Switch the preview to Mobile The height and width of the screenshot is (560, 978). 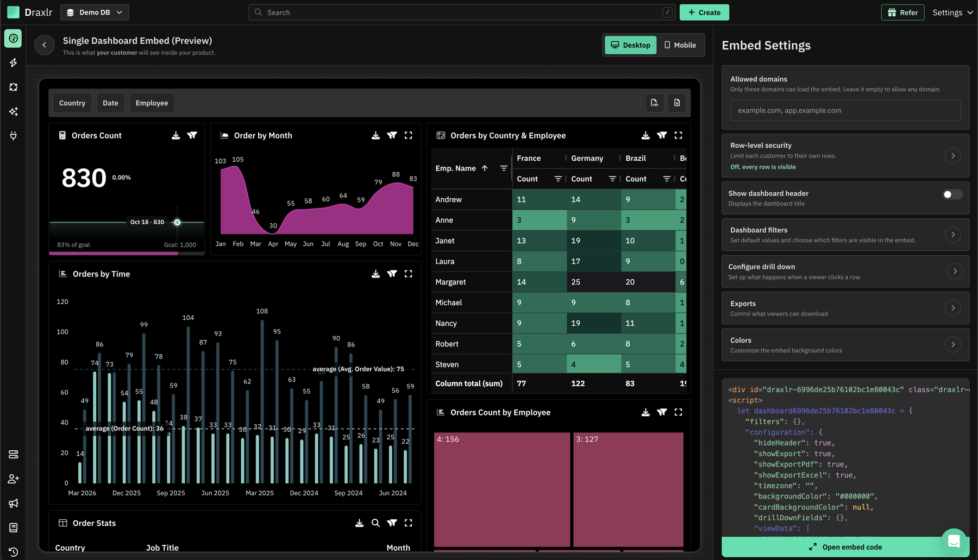[680, 45]
